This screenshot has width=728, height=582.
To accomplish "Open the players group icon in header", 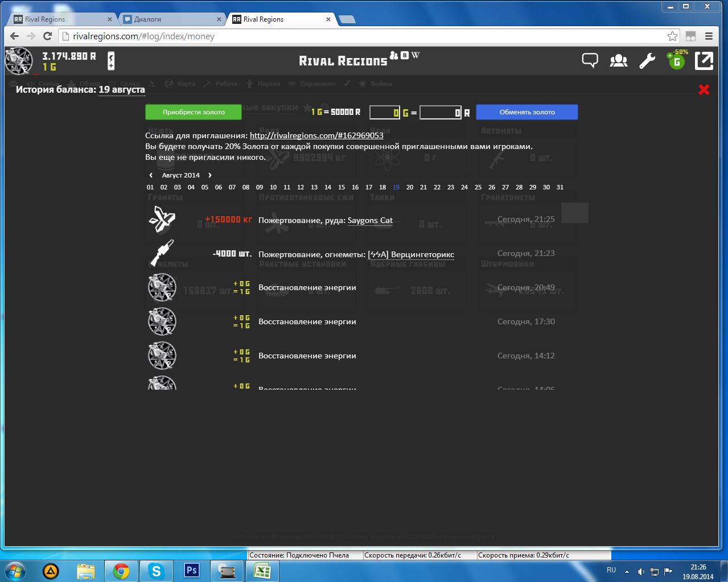I will tap(619, 60).
